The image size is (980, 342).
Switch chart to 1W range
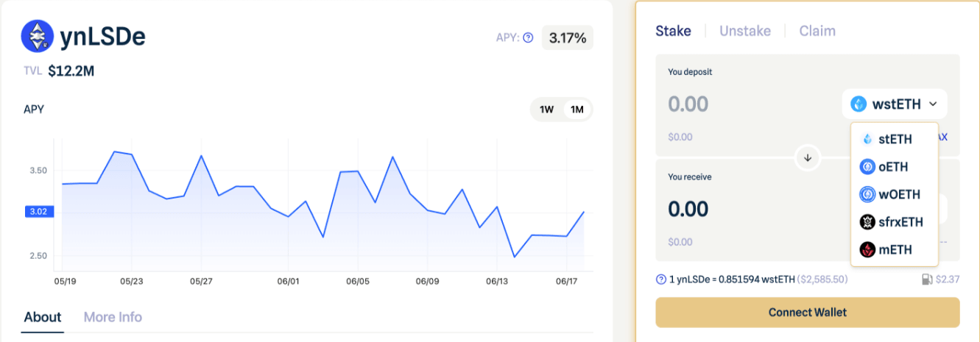[x=546, y=110]
